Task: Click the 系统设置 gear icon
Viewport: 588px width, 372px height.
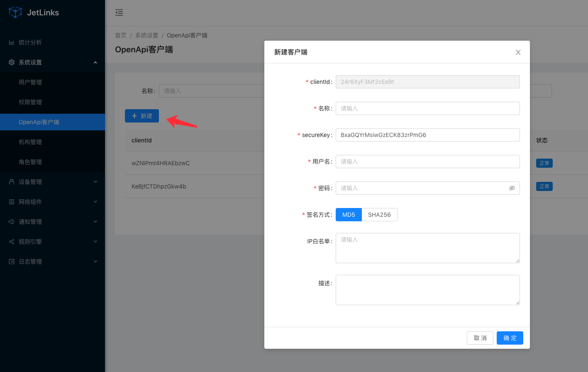Action: point(12,62)
